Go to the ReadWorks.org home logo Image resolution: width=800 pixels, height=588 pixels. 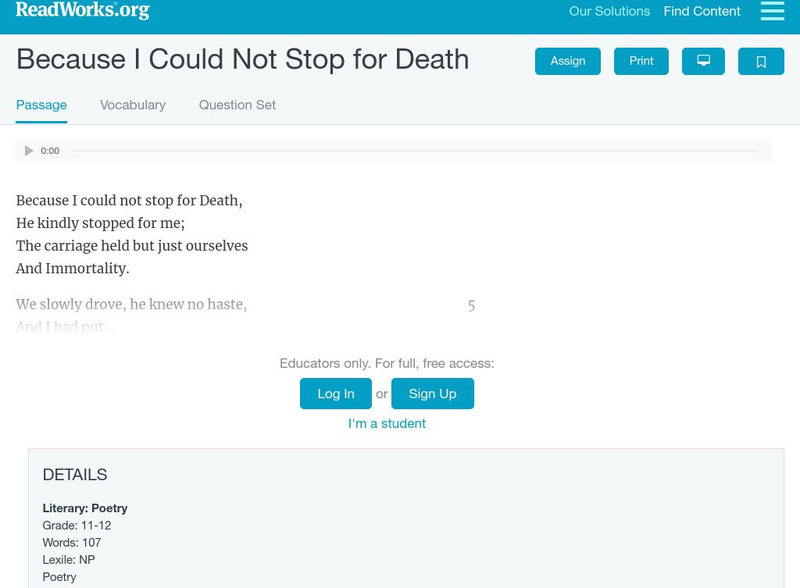point(83,10)
